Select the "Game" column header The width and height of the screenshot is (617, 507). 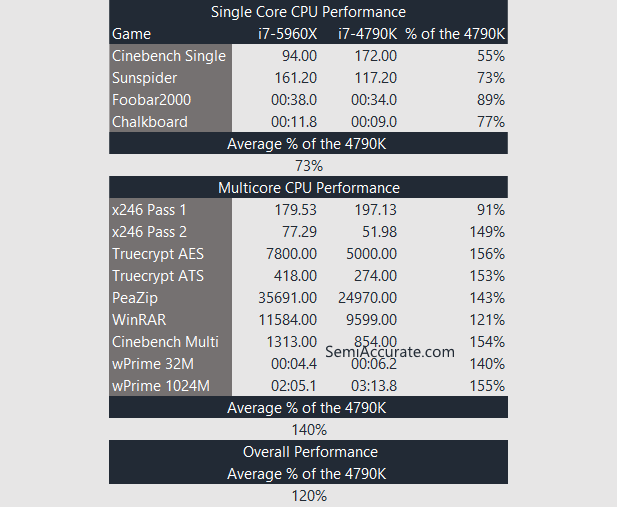coord(131,34)
